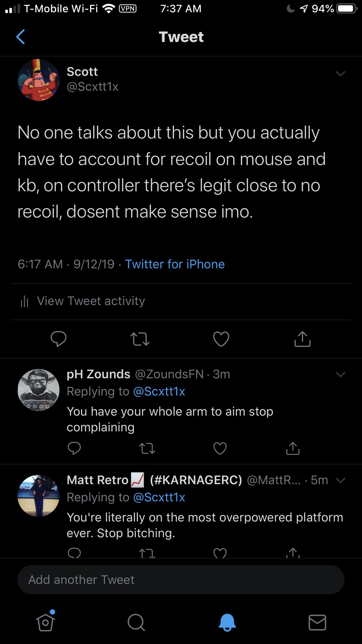Tap the back arrow to leave the tweet

click(x=20, y=37)
